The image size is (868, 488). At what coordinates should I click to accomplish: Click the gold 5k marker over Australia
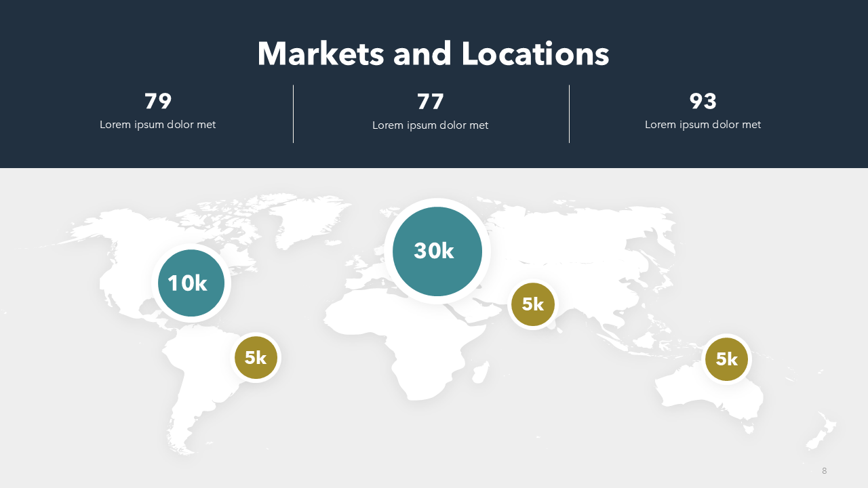point(726,359)
